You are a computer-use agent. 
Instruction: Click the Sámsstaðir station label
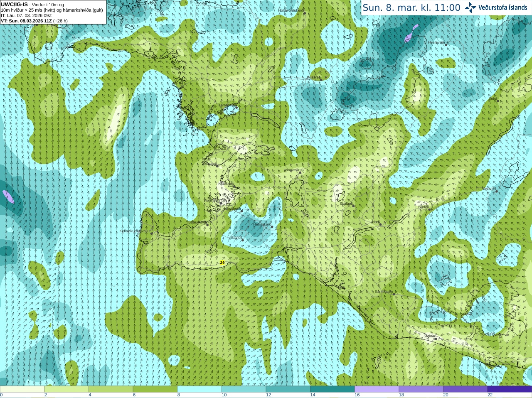pos(384,292)
